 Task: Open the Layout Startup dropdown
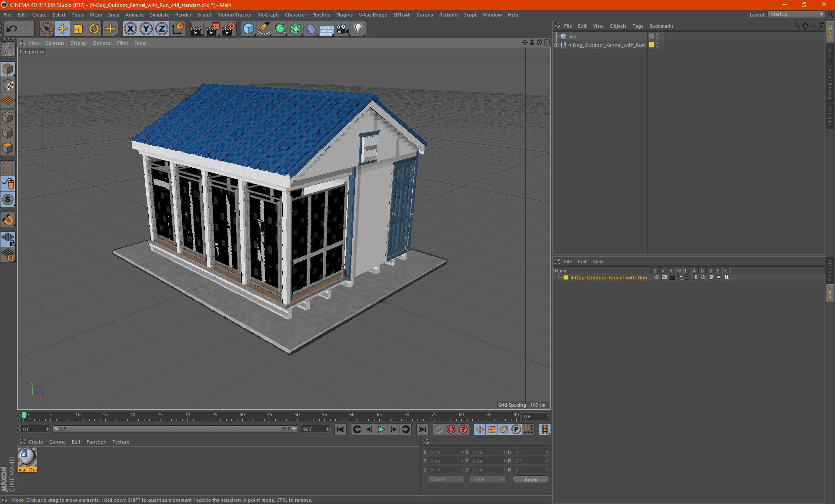[796, 14]
